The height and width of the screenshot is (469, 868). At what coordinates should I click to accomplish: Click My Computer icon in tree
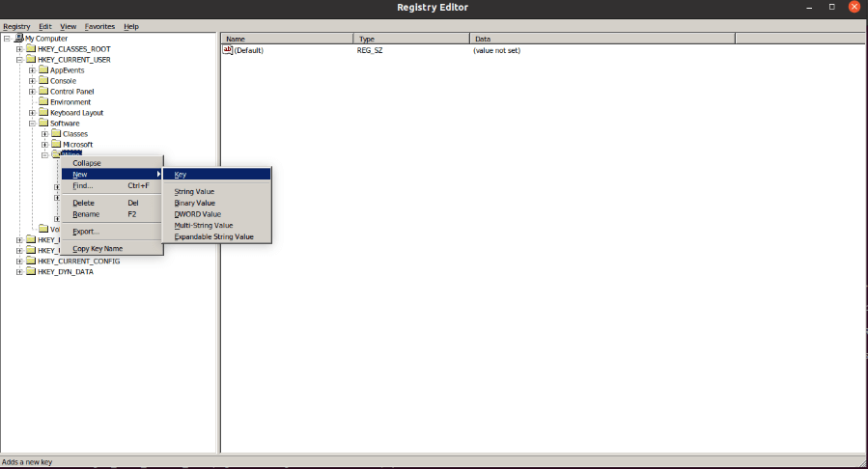(18, 39)
